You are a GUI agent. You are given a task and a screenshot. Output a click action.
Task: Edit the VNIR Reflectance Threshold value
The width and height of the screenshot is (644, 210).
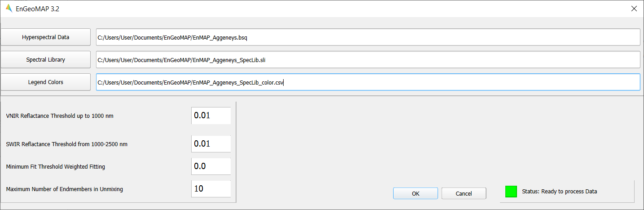[x=211, y=116]
